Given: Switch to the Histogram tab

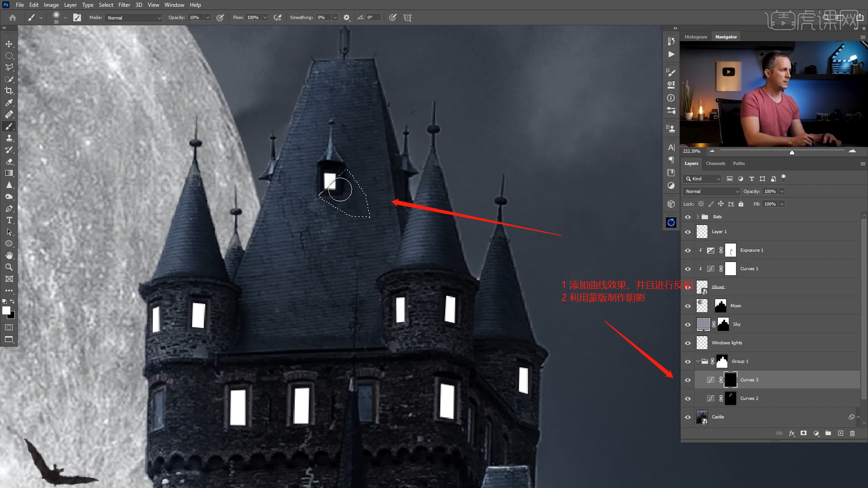Looking at the screenshot, I should (696, 37).
